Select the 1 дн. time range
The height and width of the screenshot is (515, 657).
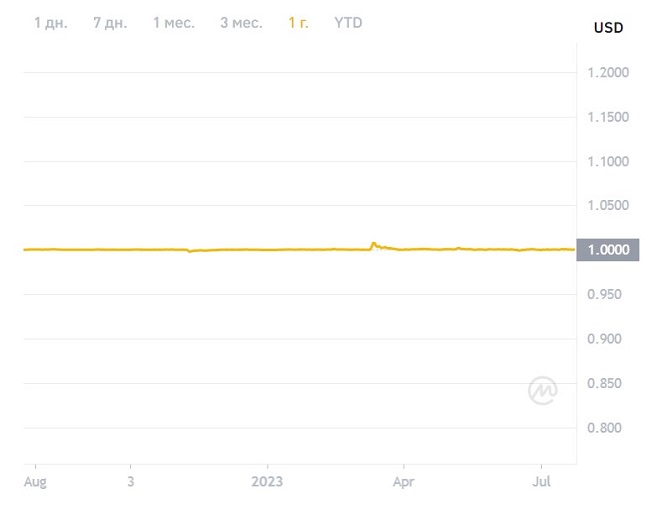tap(51, 22)
